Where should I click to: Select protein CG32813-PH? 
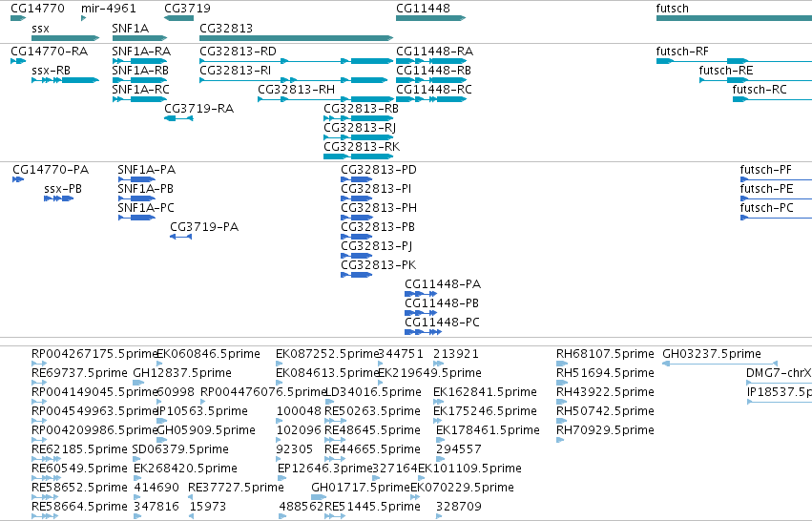click(x=356, y=218)
